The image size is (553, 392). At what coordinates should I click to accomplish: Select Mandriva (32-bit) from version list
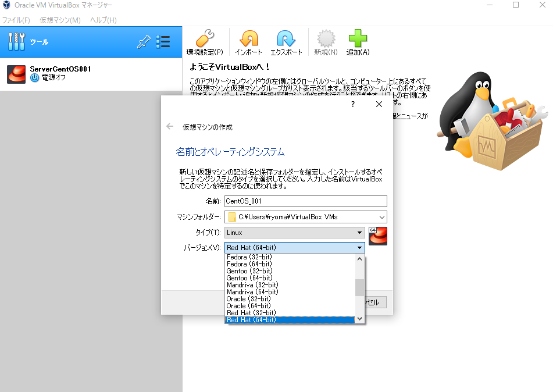pyautogui.click(x=290, y=285)
